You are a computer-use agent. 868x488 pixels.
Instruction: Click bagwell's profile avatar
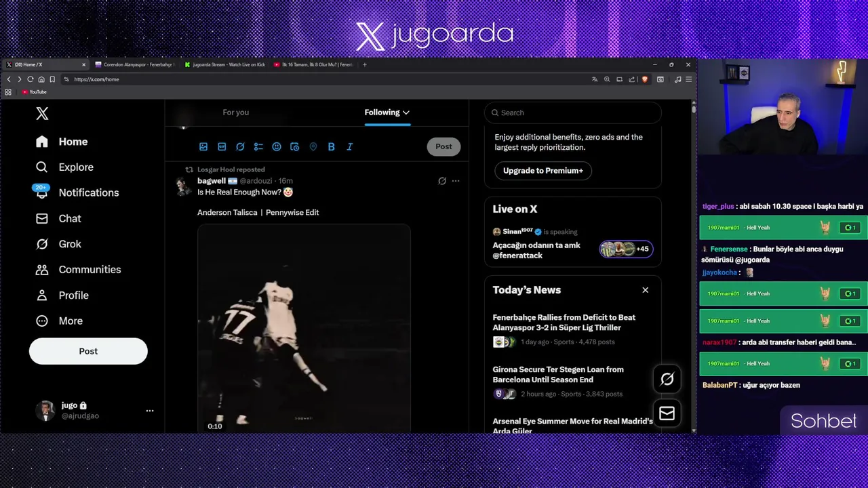183,187
